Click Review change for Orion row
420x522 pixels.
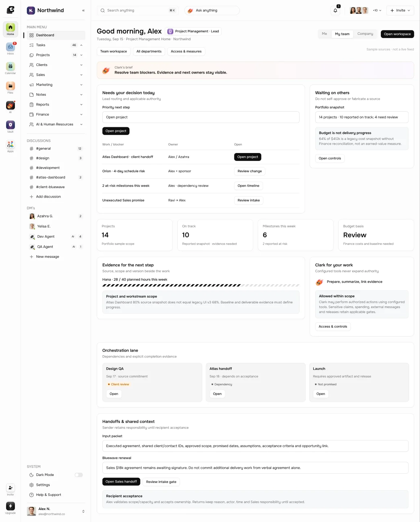(x=250, y=171)
